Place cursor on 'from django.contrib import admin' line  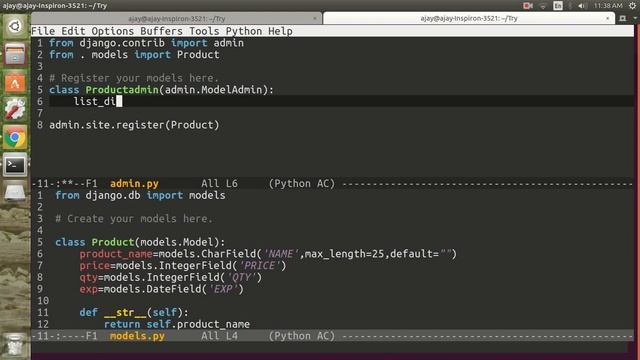coord(146,43)
